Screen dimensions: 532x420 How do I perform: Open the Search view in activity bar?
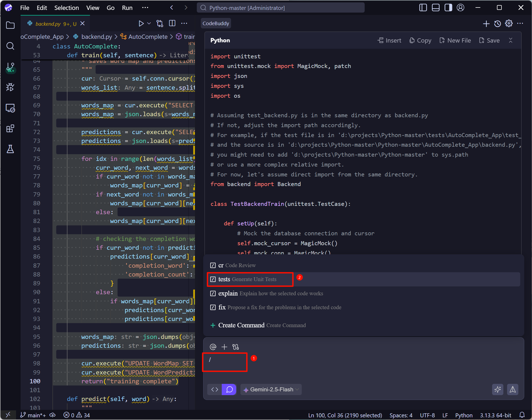click(10, 46)
